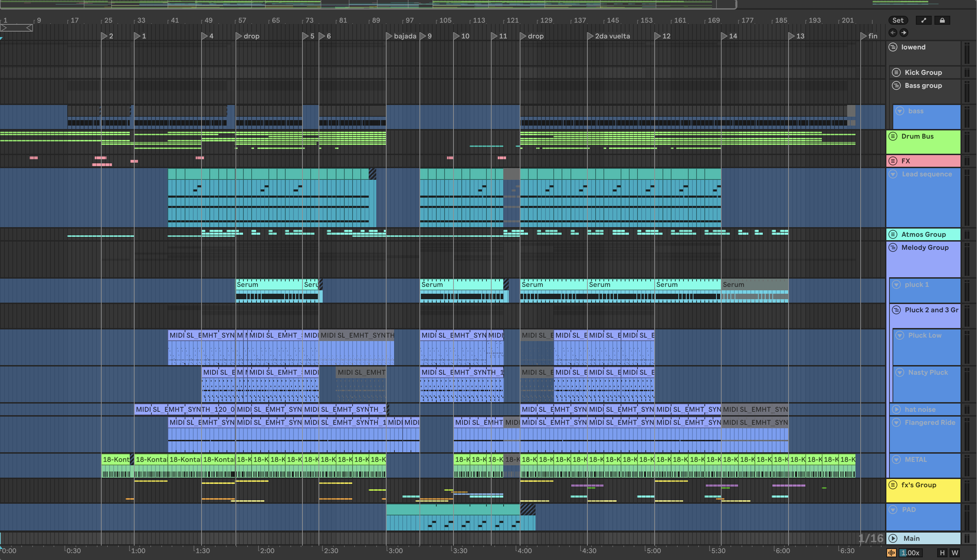Click the 4:00 mark on time ruler
Image resolution: width=977 pixels, height=560 pixels.
click(x=524, y=551)
